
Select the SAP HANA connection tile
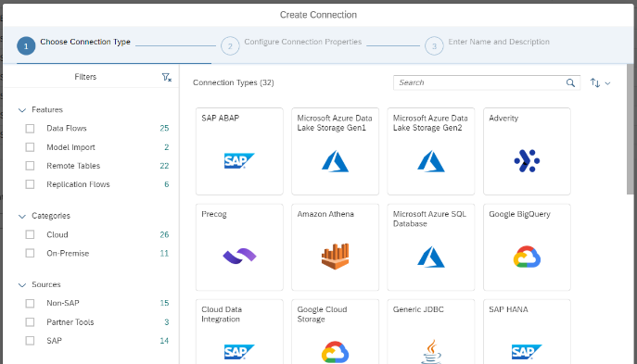(527, 332)
